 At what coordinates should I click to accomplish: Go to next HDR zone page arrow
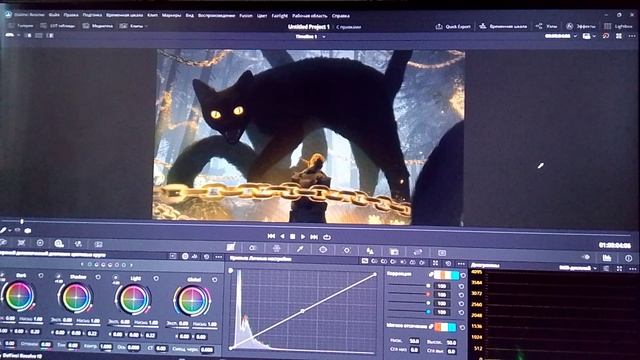[131, 265]
